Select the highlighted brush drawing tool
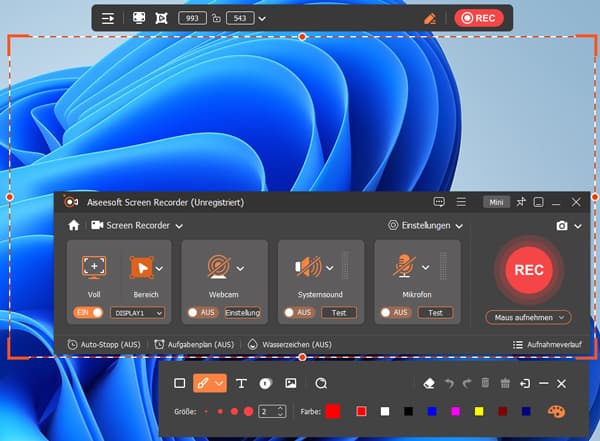The image size is (600, 441). 203,383
